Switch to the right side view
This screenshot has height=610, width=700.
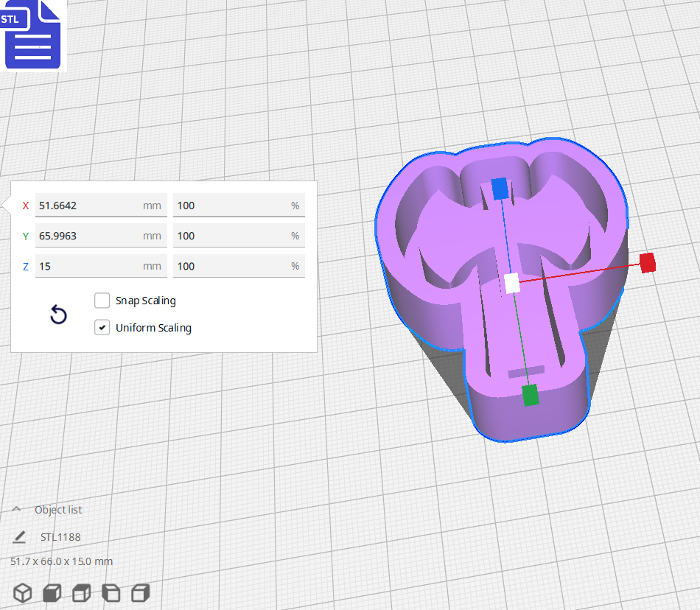click(x=140, y=592)
